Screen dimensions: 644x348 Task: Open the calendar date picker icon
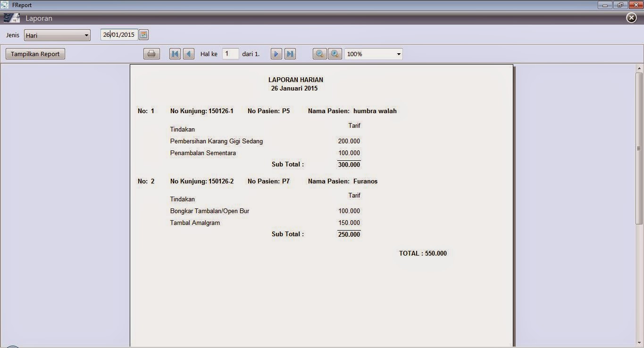143,34
